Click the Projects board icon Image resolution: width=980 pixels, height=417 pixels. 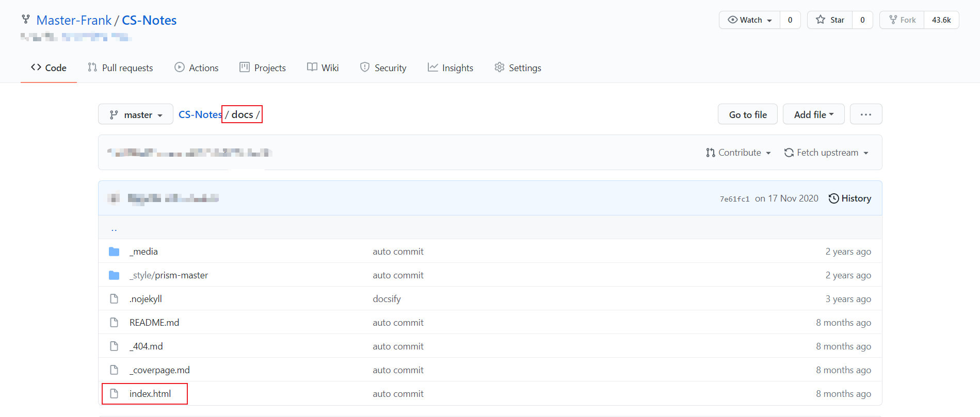pyautogui.click(x=245, y=67)
